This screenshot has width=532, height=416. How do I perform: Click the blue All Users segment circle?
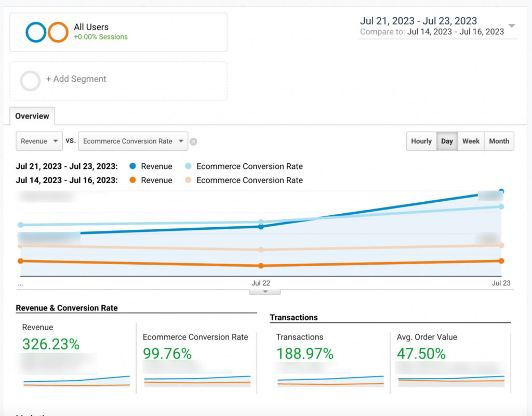(36, 32)
